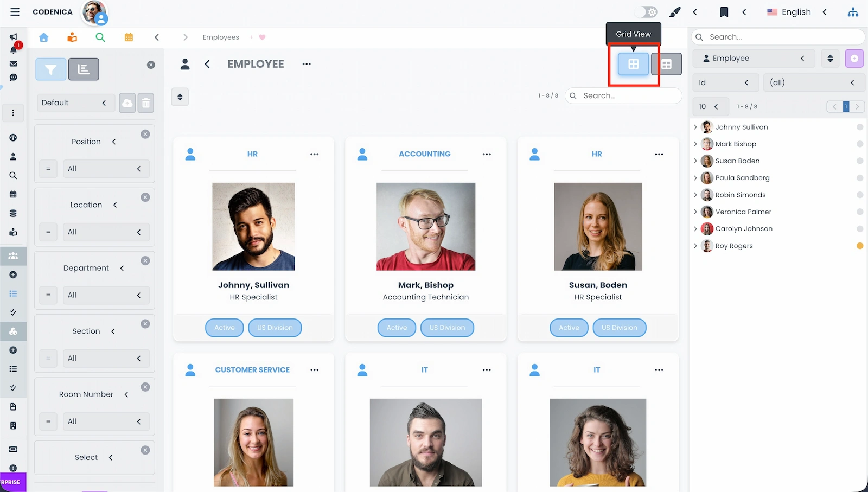
Task: Expand Johnny Sullivan entry in right panel
Action: (696, 127)
